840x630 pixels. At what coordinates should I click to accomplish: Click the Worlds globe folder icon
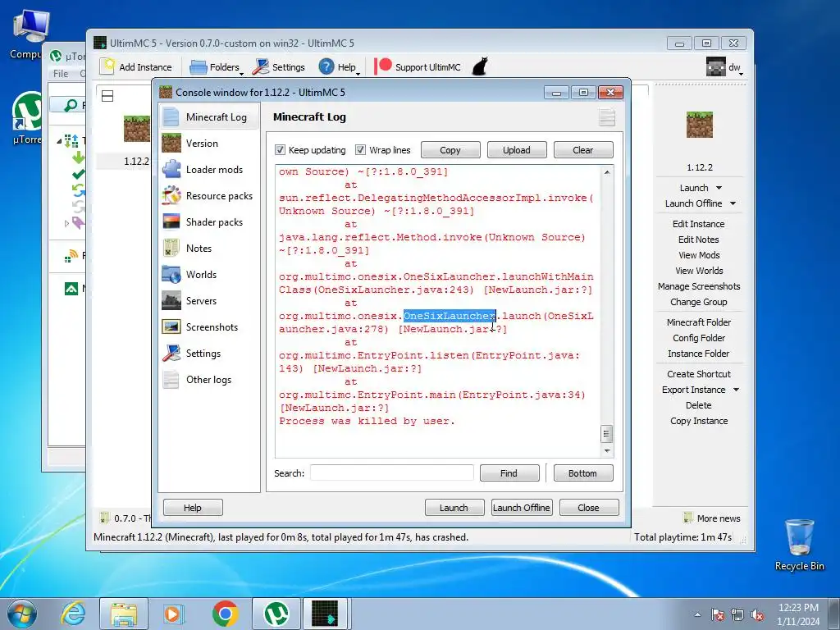pyautogui.click(x=171, y=274)
